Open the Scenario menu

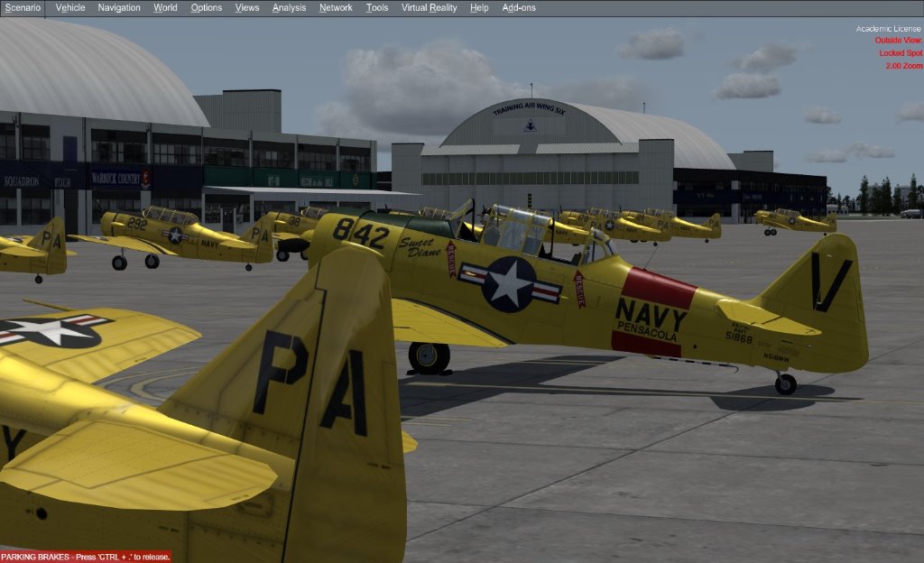coord(23,7)
